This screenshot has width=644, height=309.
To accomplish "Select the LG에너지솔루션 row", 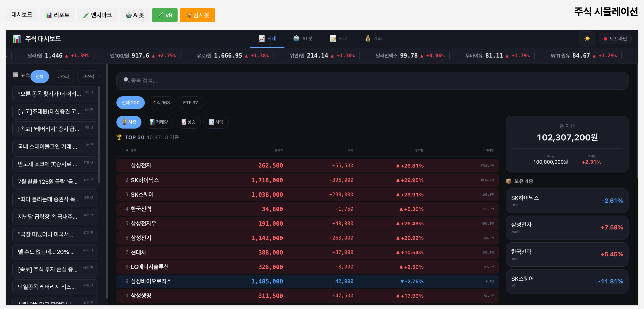I will [307, 267].
